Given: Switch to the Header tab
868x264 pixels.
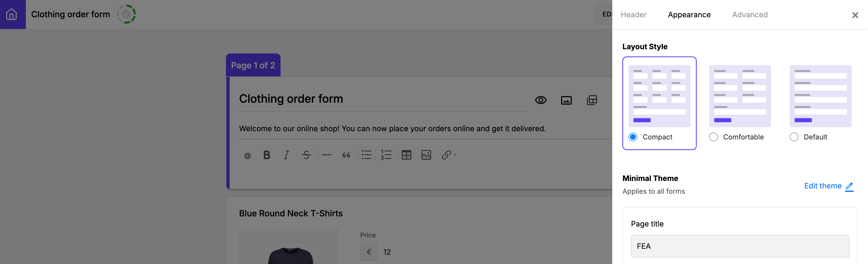Looking at the screenshot, I should pyautogui.click(x=634, y=14).
